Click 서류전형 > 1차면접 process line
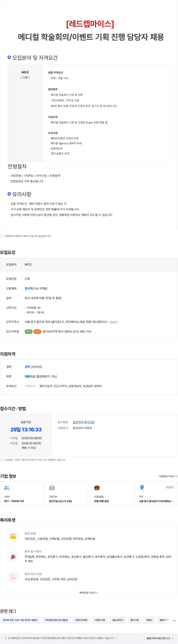This screenshot has width=178, height=644. click(x=35, y=176)
